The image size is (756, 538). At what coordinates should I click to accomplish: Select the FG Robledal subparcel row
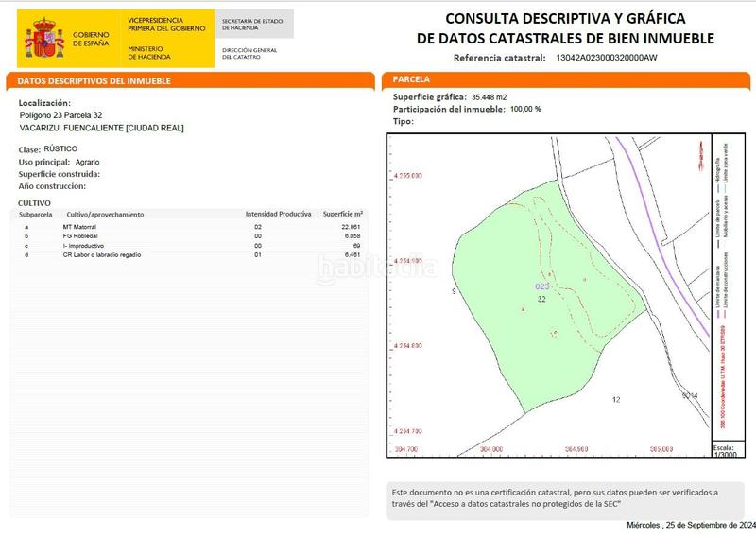click(x=189, y=236)
